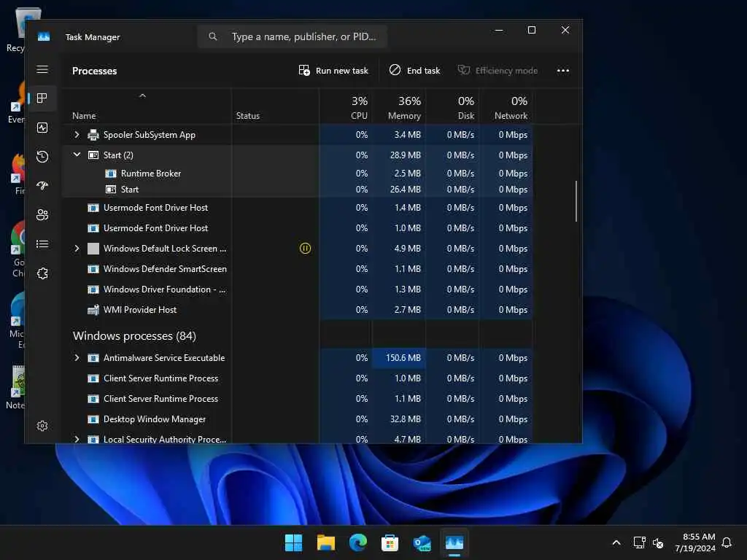This screenshot has height=560, width=747.
Task: Open Task Manager settings gear
Action: tap(42, 426)
